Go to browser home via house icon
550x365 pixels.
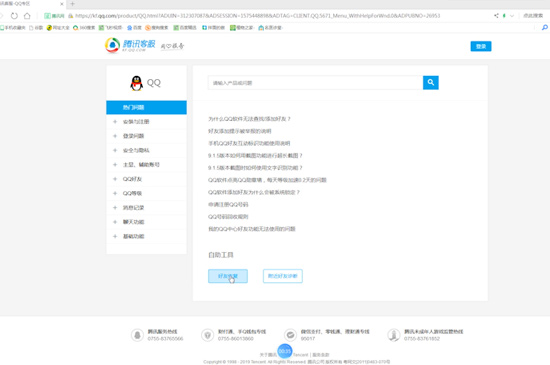(x=27, y=16)
